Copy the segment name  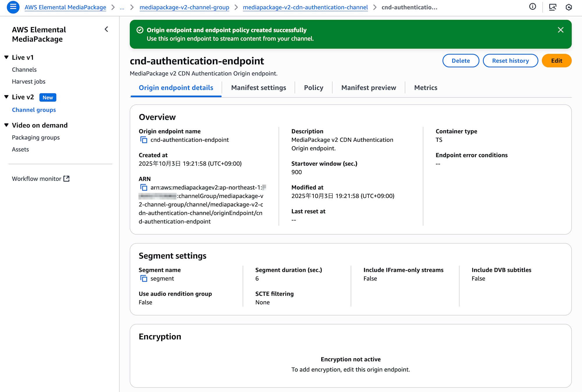[144, 279]
